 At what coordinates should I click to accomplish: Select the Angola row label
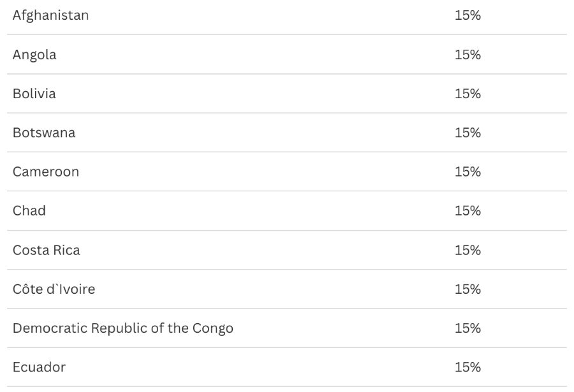click(x=34, y=55)
